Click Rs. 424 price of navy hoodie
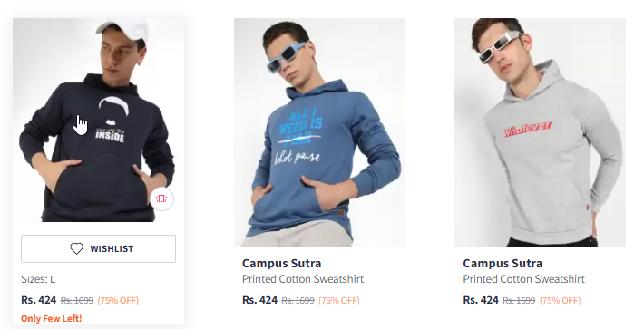 (x=39, y=300)
